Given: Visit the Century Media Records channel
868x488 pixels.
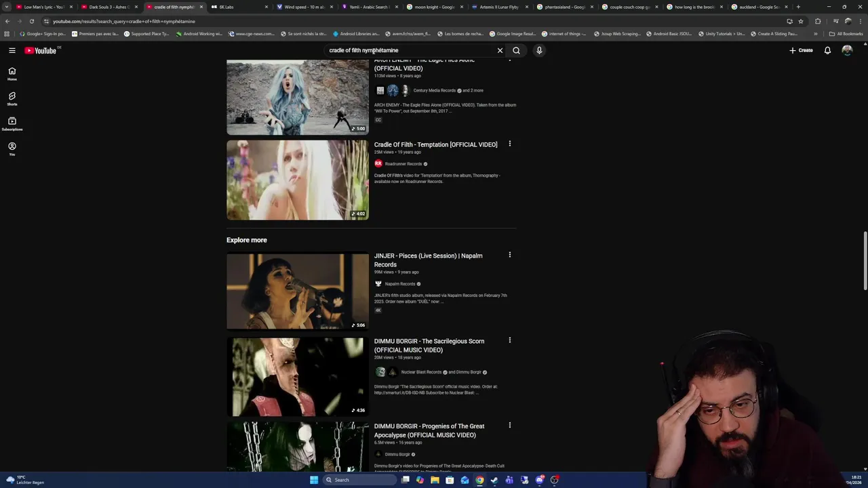Looking at the screenshot, I should pos(435,90).
